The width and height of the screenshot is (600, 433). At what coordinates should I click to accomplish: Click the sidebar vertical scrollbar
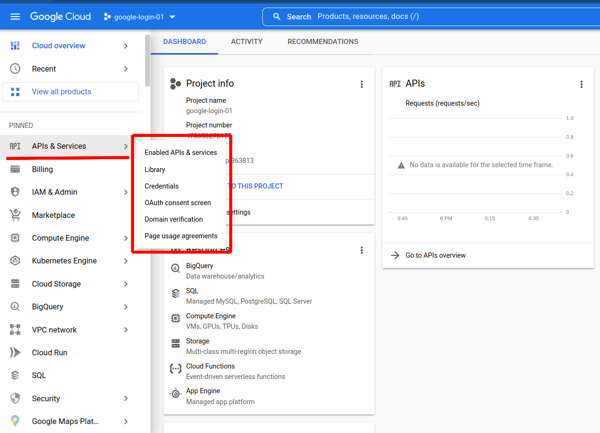click(x=147, y=60)
